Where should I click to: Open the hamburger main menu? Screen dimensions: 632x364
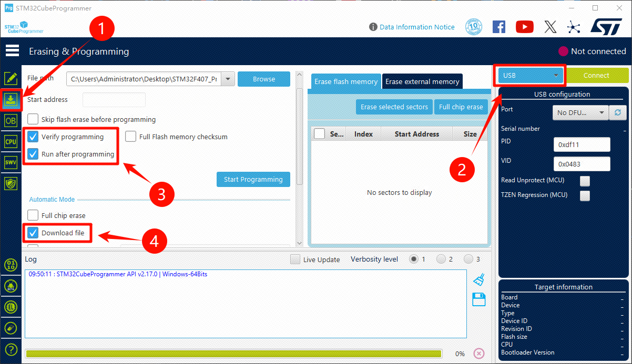point(12,51)
